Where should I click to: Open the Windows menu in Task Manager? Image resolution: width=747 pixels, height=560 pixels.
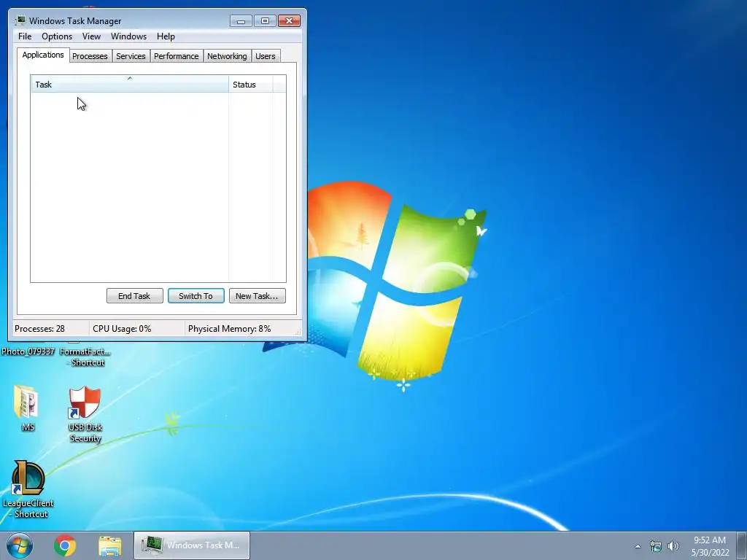128,36
